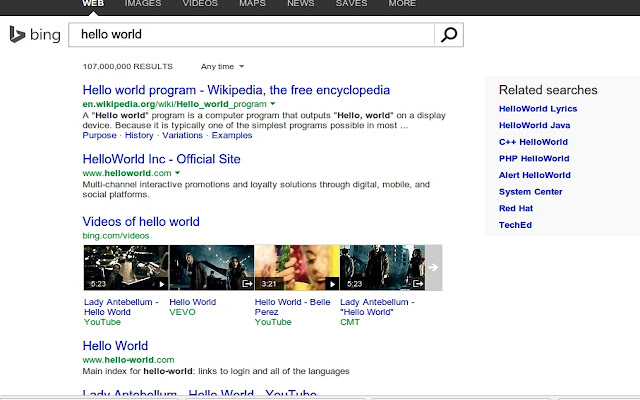Click in the hello world search box
The height and width of the screenshot is (400, 640).
tap(251, 35)
